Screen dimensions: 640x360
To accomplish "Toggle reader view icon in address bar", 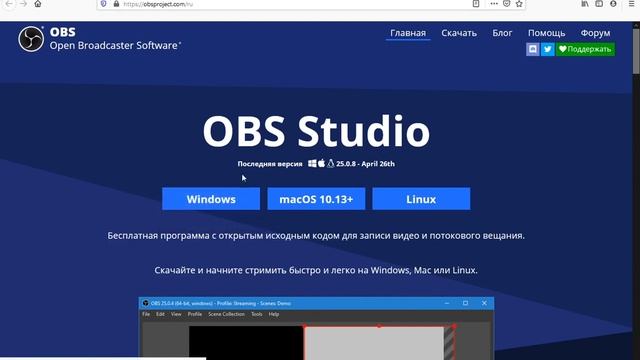I will click(x=476, y=4).
